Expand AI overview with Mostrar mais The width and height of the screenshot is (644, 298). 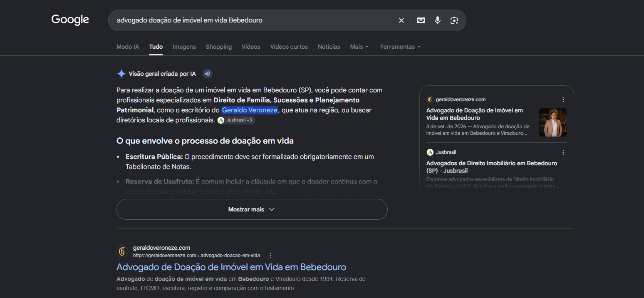(252, 209)
